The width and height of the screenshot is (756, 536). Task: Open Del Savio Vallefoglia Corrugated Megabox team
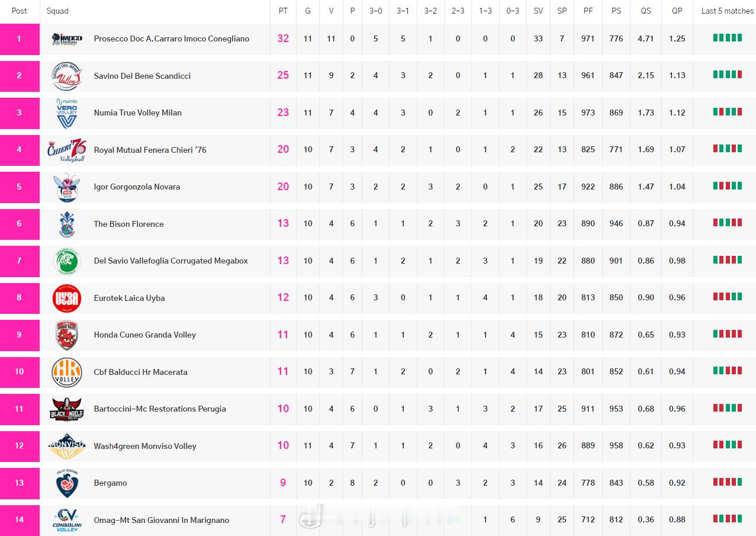[171, 261]
